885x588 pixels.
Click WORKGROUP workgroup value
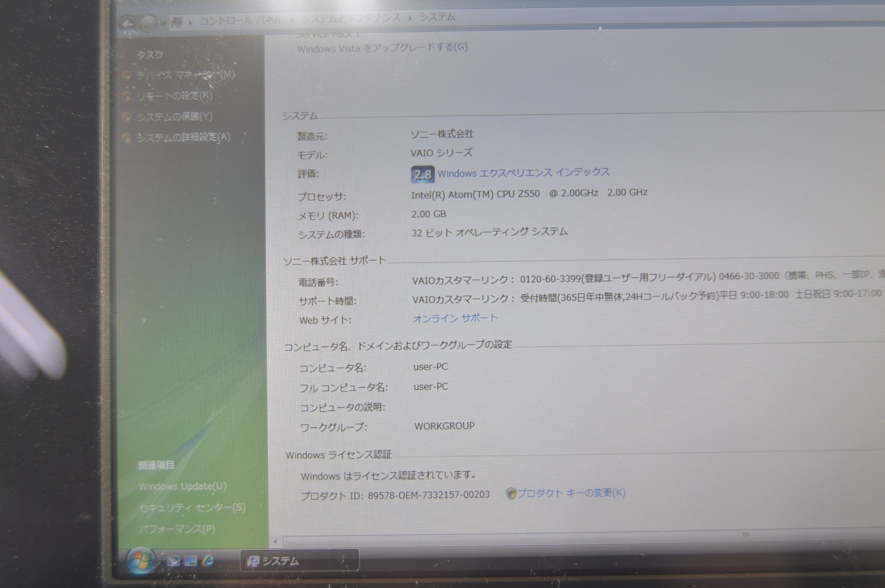445,426
